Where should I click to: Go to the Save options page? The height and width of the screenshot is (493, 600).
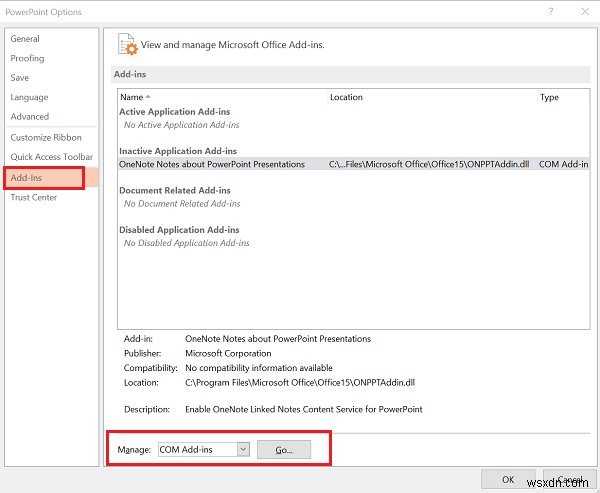click(x=20, y=78)
